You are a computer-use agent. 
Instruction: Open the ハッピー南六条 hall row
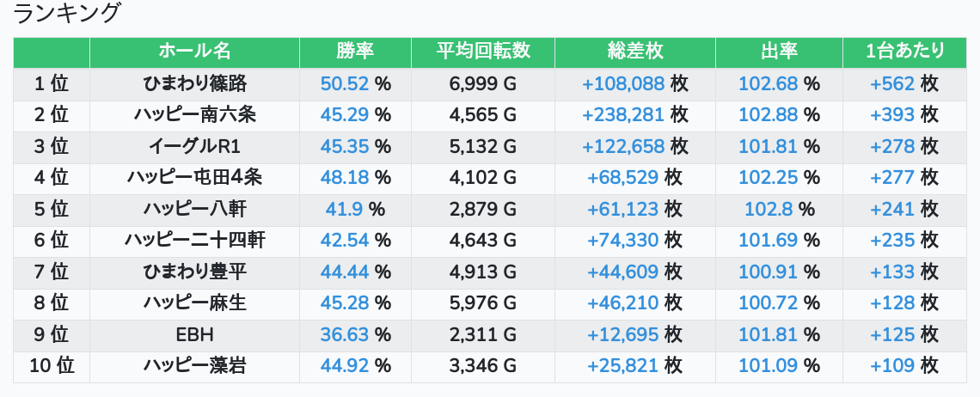(194, 114)
